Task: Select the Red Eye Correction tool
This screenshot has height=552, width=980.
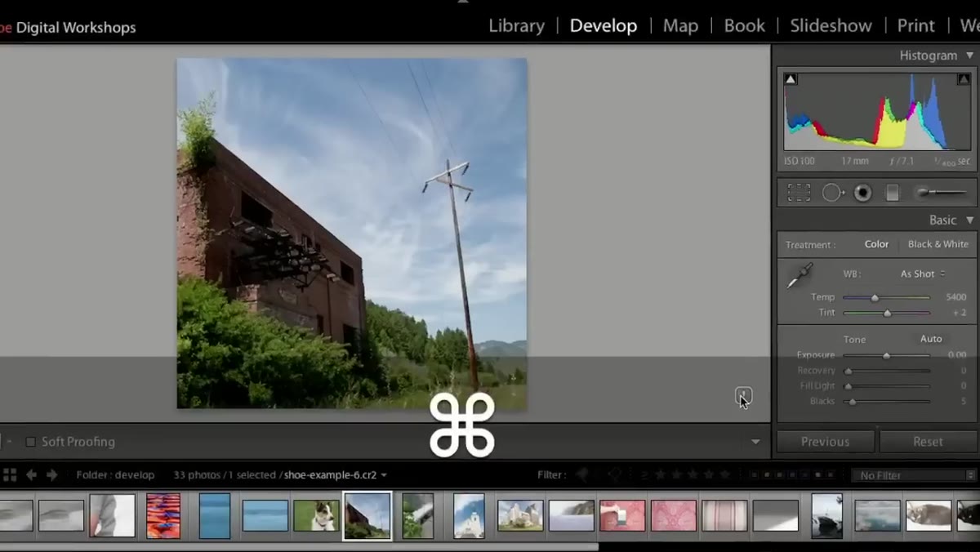Action: click(862, 193)
